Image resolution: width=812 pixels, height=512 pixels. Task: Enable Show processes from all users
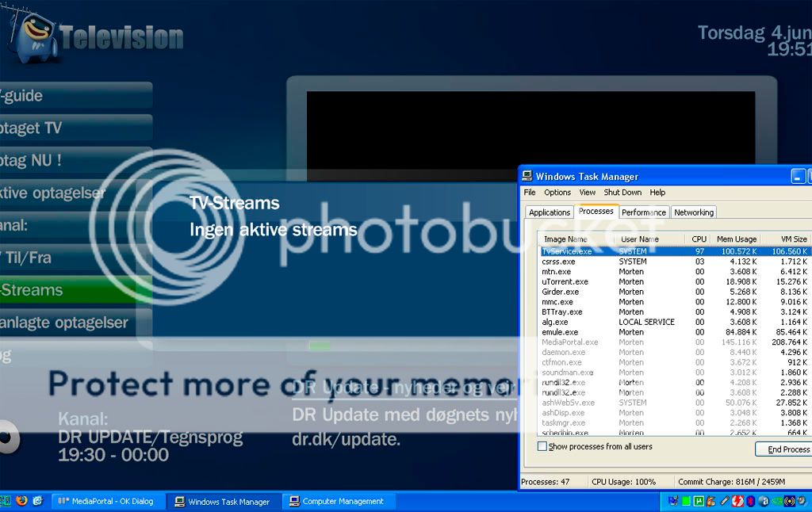pos(542,446)
